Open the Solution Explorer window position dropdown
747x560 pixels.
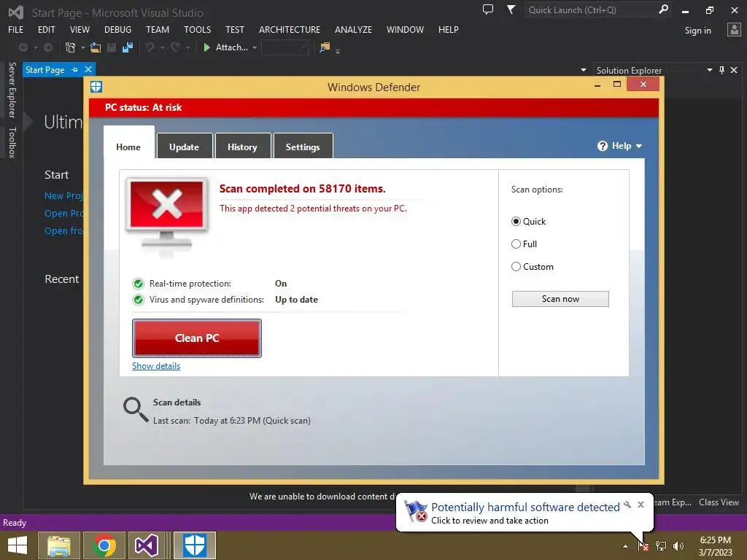(x=709, y=70)
